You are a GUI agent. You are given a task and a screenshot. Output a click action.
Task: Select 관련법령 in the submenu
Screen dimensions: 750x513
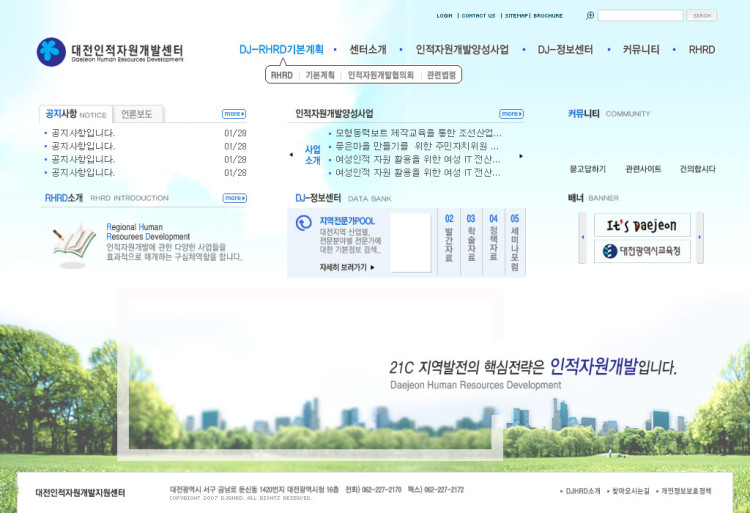(441, 75)
